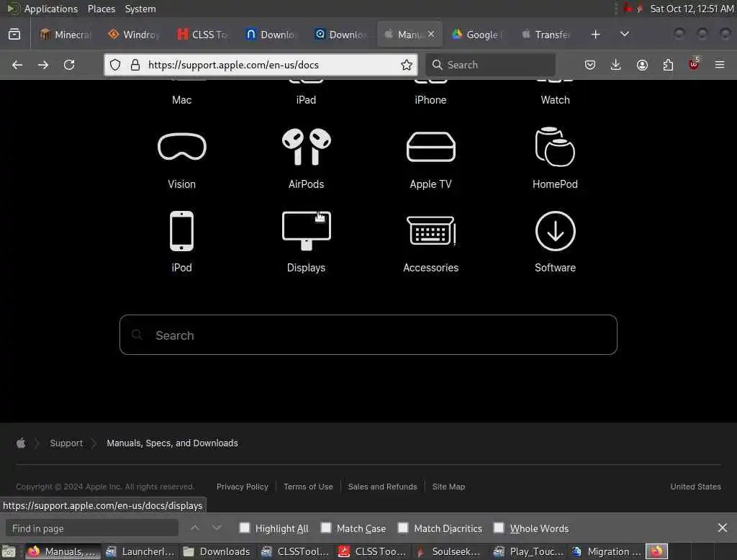The height and width of the screenshot is (560, 737).
Task: Click the Find in page field
Action: click(92, 528)
